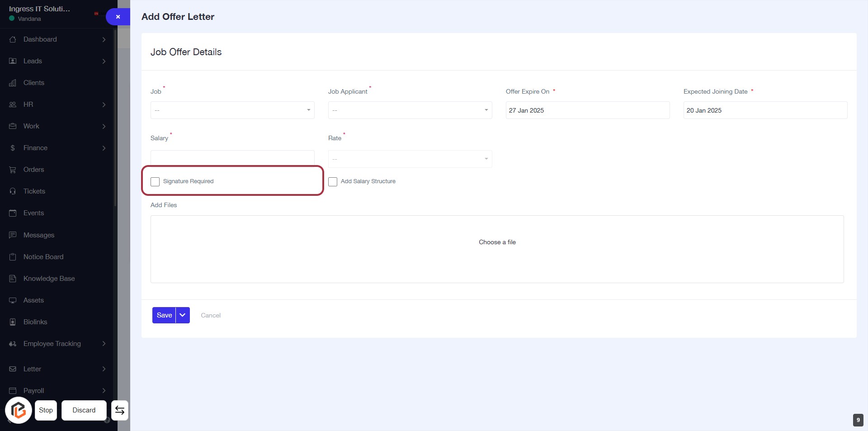Click the Orders shopping cart icon

13,170
